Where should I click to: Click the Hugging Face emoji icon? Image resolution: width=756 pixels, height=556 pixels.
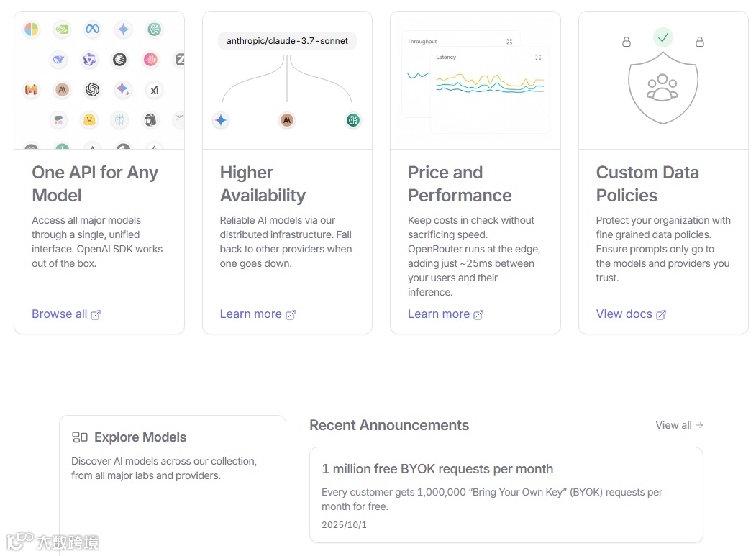pyautogui.click(x=89, y=120)
